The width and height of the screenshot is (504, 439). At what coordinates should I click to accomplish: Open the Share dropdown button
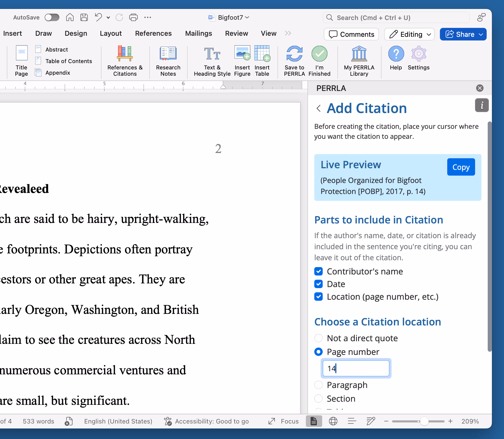point(463,34)
